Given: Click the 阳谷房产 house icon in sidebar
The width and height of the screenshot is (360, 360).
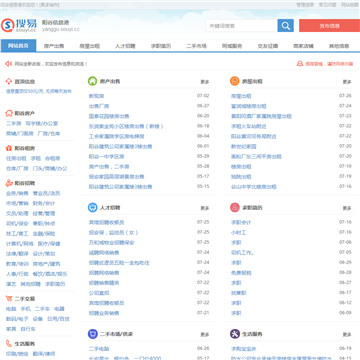Looking at the screenshot, I should coord(9,113).
